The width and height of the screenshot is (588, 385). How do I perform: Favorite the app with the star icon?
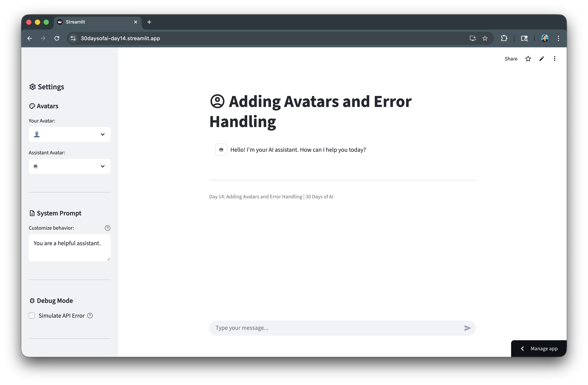coord(528,59)
